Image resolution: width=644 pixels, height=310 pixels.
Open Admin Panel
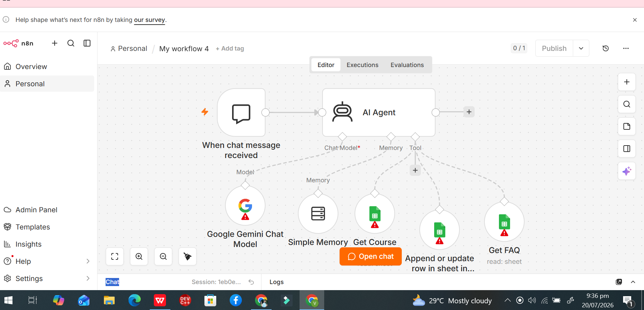point(47,210)
